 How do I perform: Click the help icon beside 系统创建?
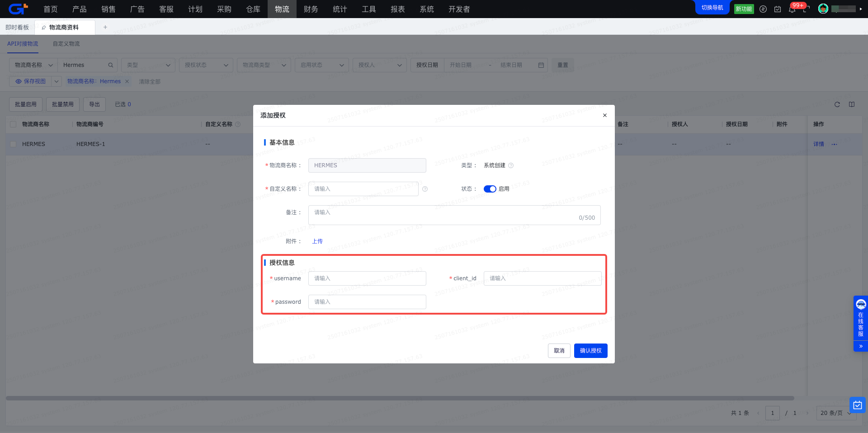click(511, 165)
